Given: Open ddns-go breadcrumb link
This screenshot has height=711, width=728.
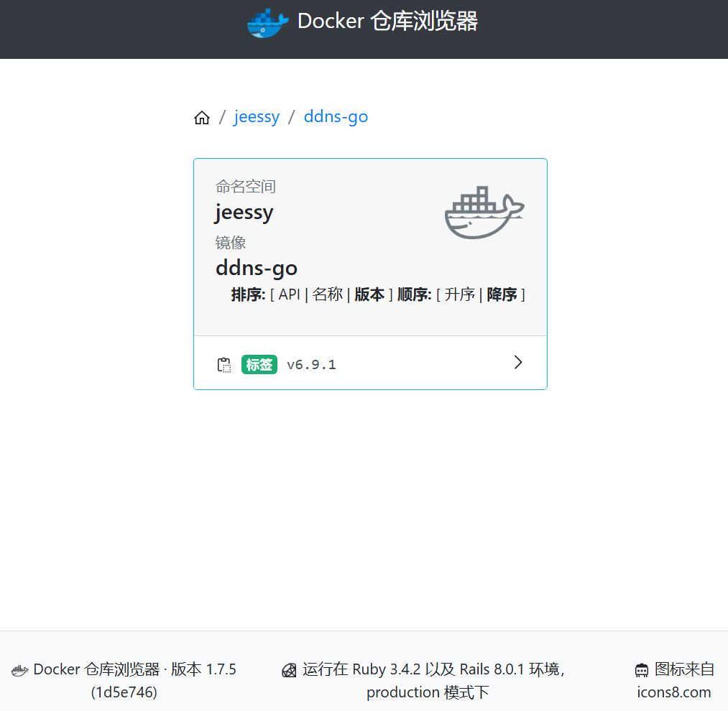Looking at the screenshot, I should [336, 116].
